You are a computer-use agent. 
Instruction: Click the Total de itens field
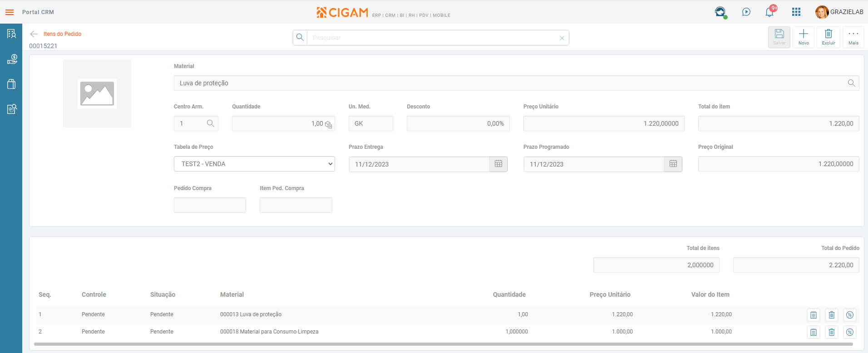tap(656, 265)
